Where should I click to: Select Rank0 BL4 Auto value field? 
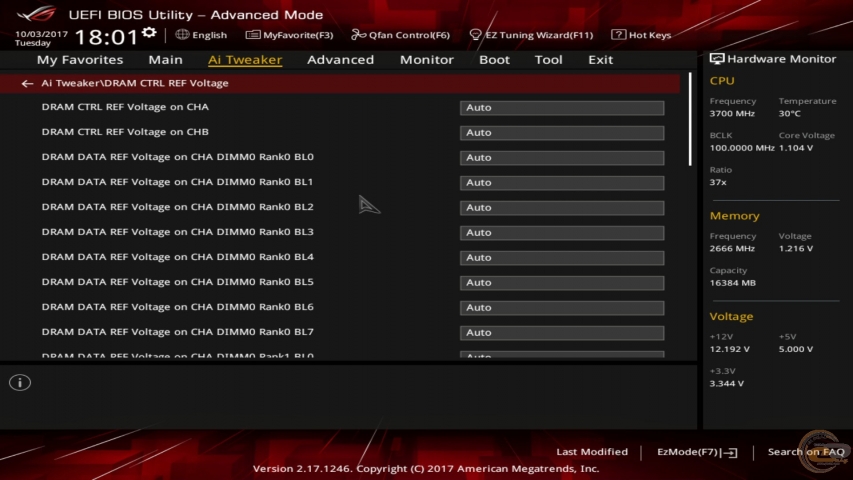point(562,258)
